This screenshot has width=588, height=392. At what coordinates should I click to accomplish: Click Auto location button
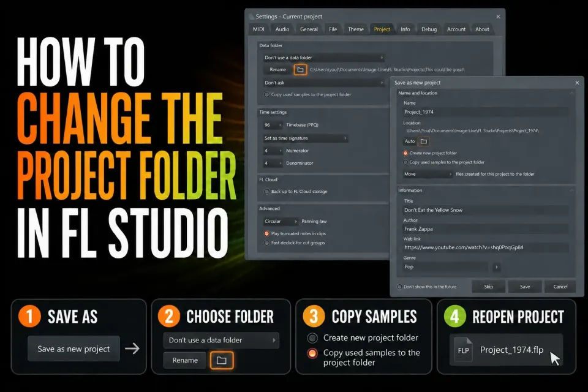410,141
